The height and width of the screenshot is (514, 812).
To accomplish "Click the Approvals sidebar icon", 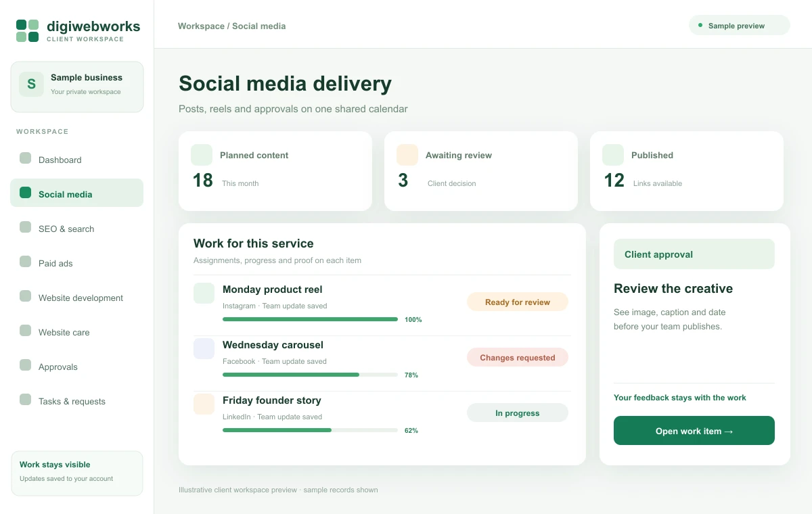I will click(25, 365).
